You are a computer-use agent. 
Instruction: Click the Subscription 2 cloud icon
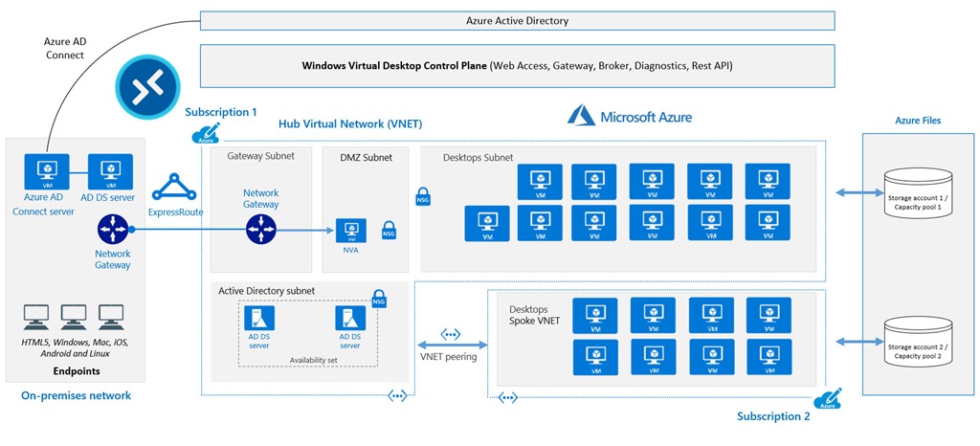pos(827,401)
